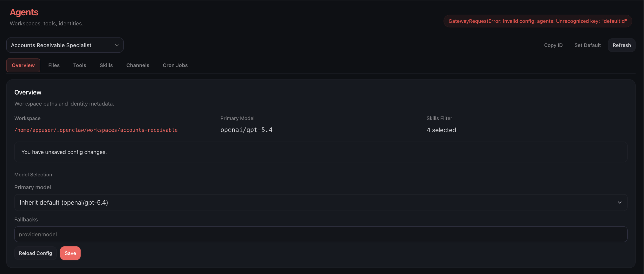Focus the Fallbacks provider/model input field
Image resolution: width=644 pixels, height=274 pixels.
[x=321, y=234]
